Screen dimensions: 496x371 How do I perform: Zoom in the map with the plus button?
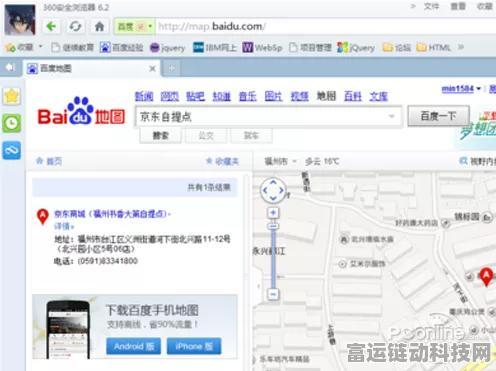(x=273, y=212)
